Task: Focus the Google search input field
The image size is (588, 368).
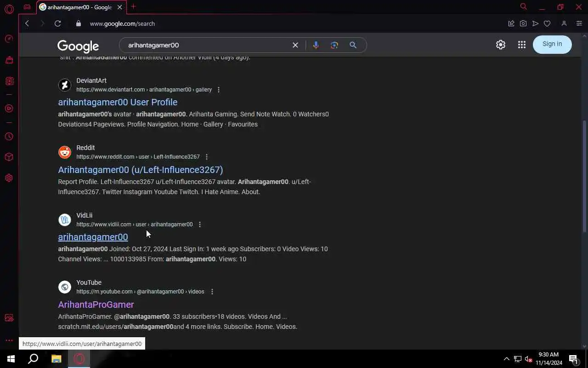Action: 207,45
